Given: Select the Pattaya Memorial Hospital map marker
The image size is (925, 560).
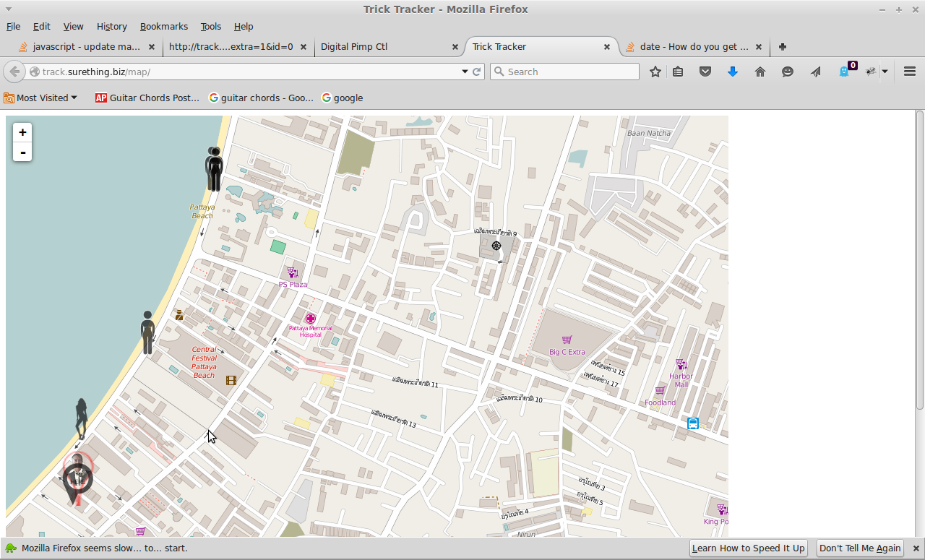Looking at the screenshot, I should point(311,319).
